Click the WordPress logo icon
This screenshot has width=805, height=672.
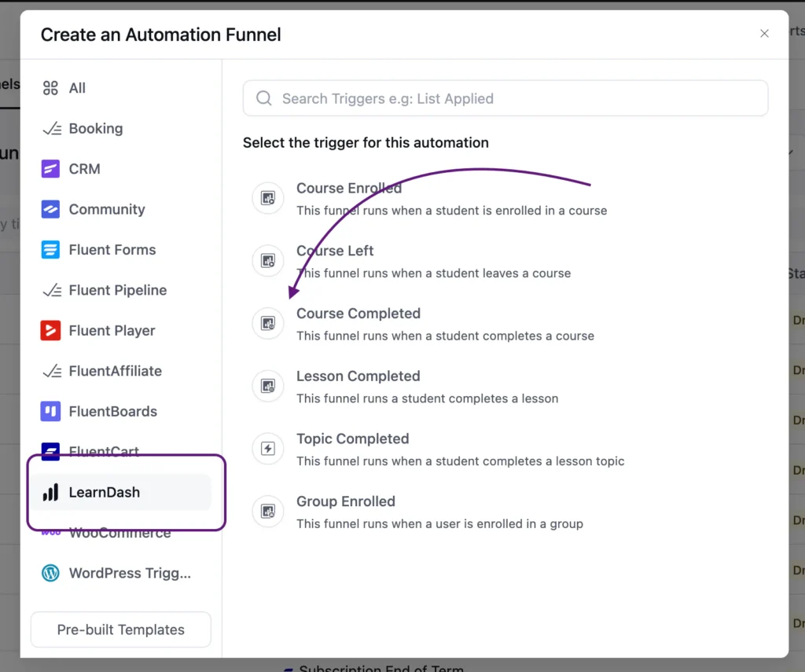click(50, 573)
